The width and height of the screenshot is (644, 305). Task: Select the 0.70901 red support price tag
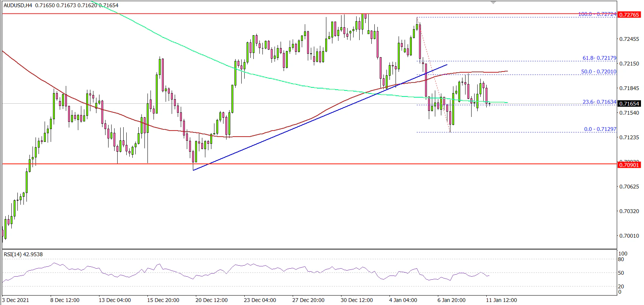point(630,165)
